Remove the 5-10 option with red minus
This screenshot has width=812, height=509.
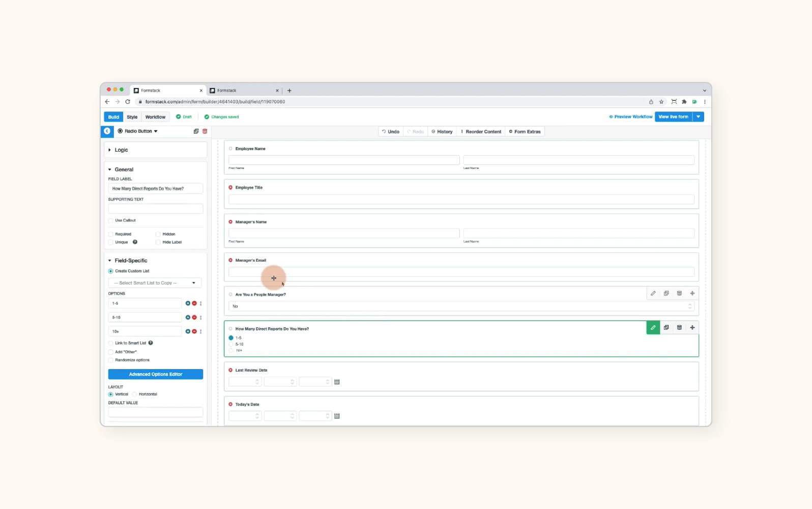pos(194,318)
